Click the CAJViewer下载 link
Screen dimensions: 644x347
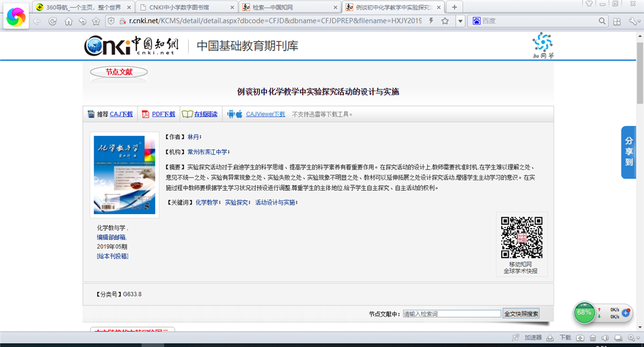pos(265,114)
